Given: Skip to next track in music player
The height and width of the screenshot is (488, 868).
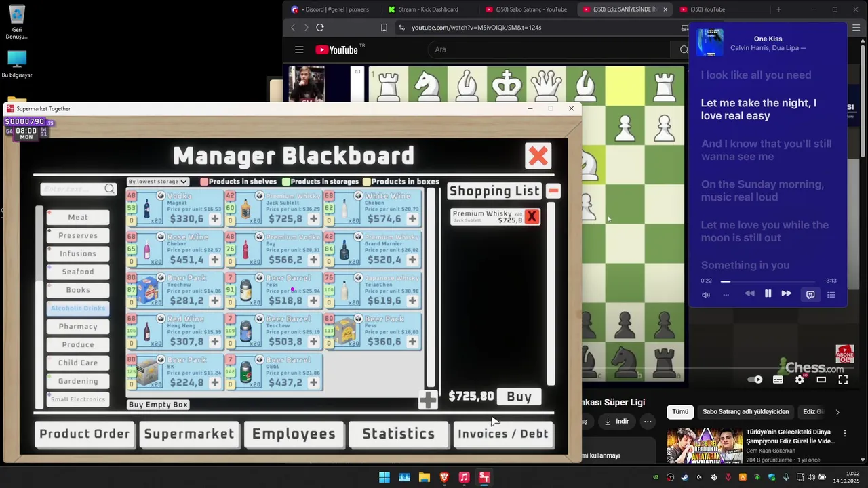Looking at the screenshot, I should coord(787,293).
